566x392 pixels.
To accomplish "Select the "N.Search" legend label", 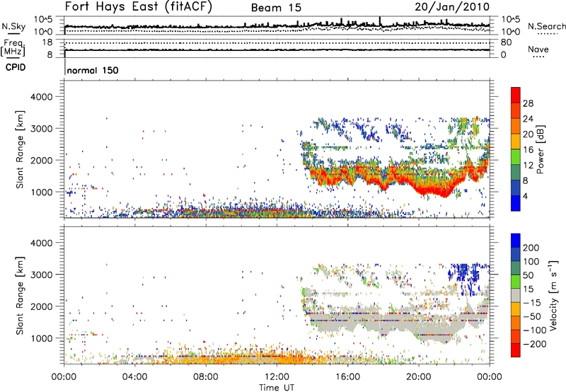I will [546, 26].
